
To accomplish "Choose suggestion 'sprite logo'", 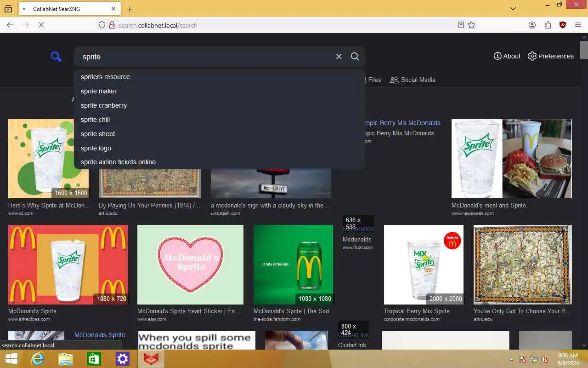I will click(220, 148).
